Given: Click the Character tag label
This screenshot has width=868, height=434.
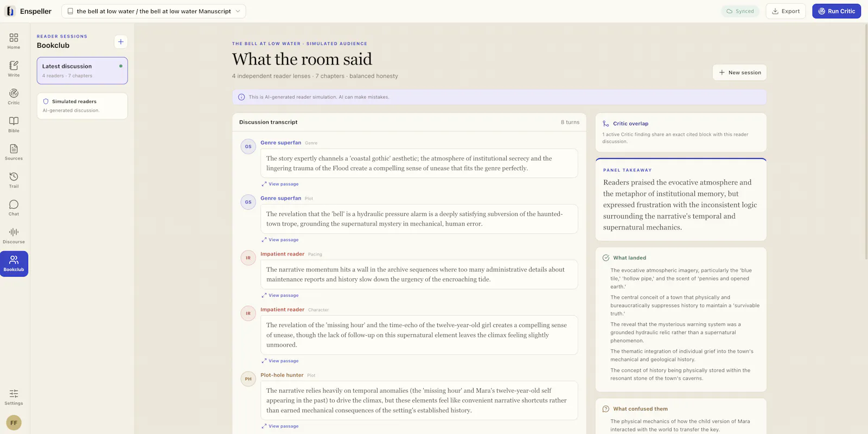Looking at the screenshot, I should pos(318,310).
